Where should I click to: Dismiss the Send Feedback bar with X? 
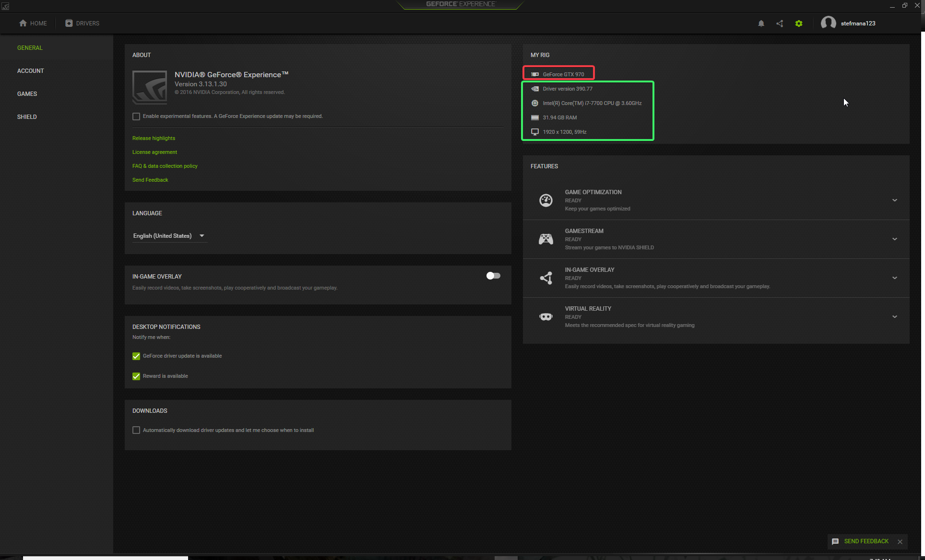[x=900, y=542]
